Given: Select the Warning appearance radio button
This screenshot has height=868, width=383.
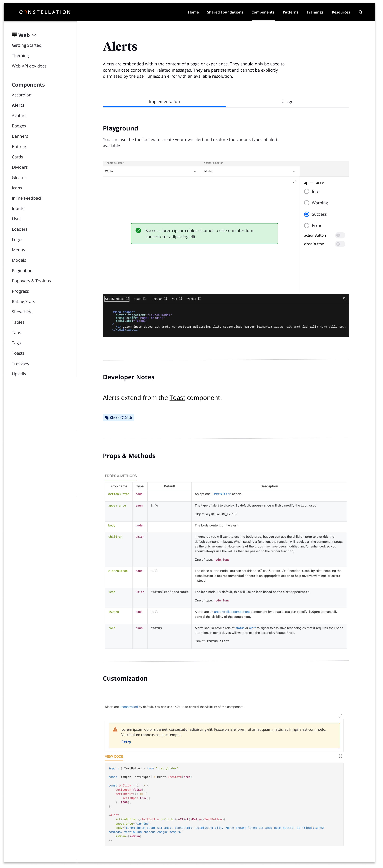Looking at the screenshot, I should tap(307, 203).
